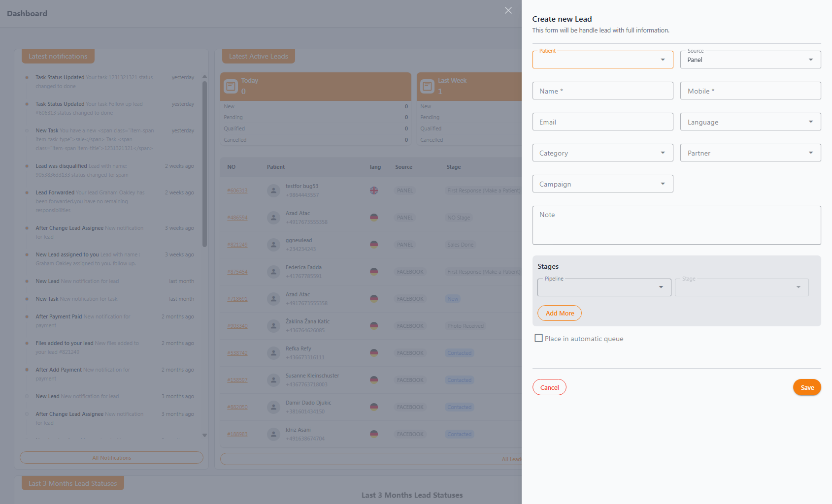Click the Last Week leads card icon

click(x=427, y=87)
